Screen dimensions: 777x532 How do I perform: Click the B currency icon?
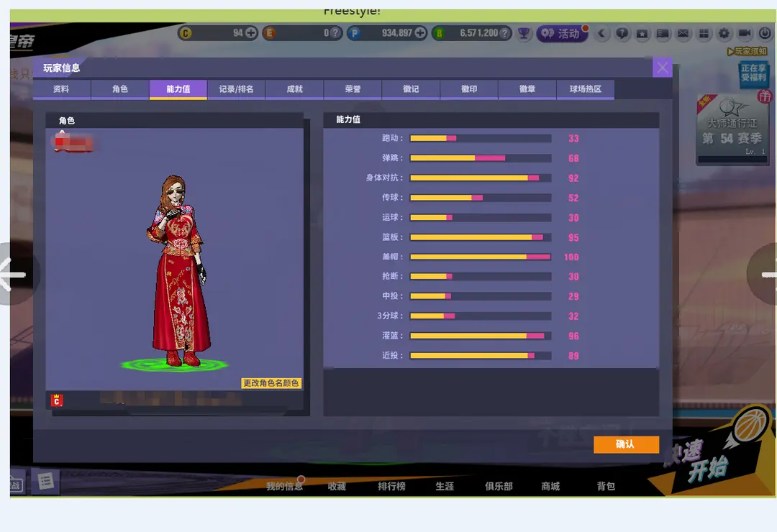(x=439, y=33)
